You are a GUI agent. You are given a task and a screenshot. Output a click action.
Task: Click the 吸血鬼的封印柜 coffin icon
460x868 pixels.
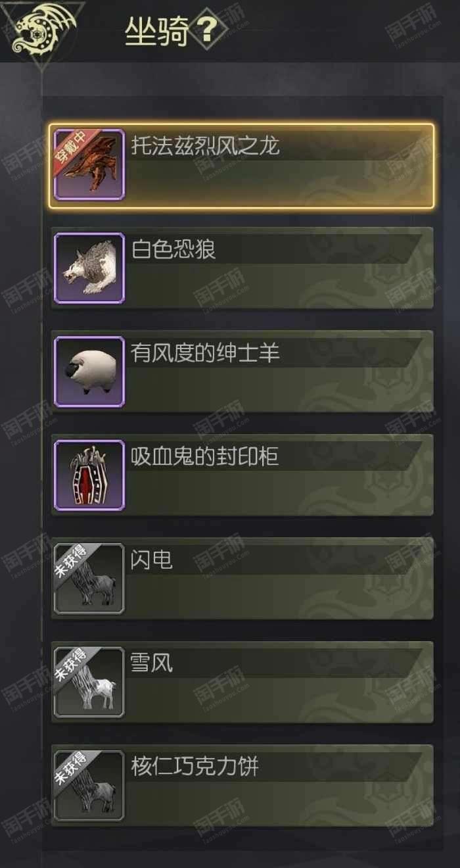click(89, 475)
